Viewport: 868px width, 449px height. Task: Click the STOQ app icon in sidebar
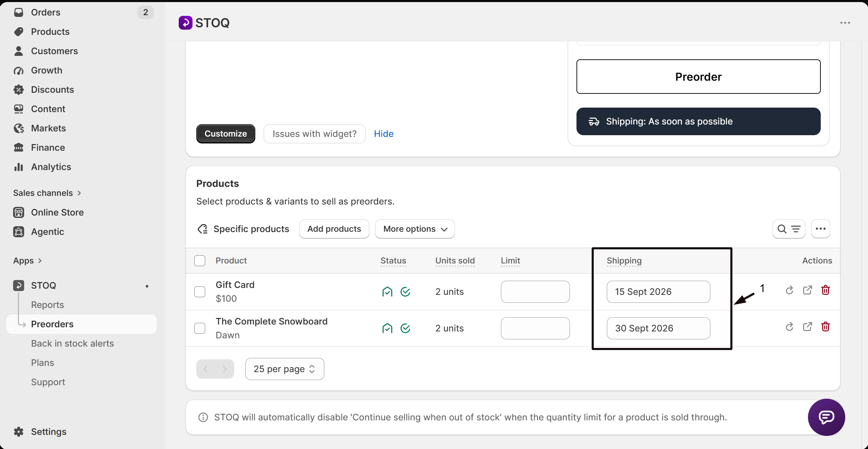[x=19, y=286]
